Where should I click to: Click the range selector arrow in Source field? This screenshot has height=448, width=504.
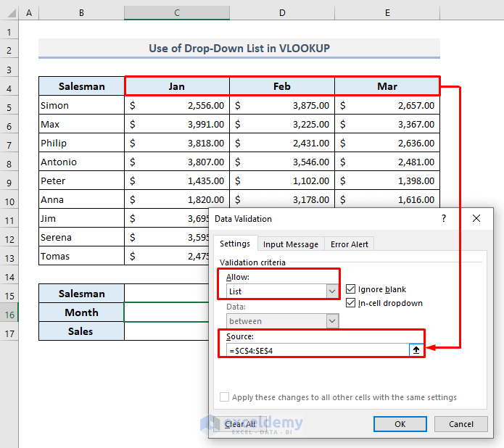(416, 350)
